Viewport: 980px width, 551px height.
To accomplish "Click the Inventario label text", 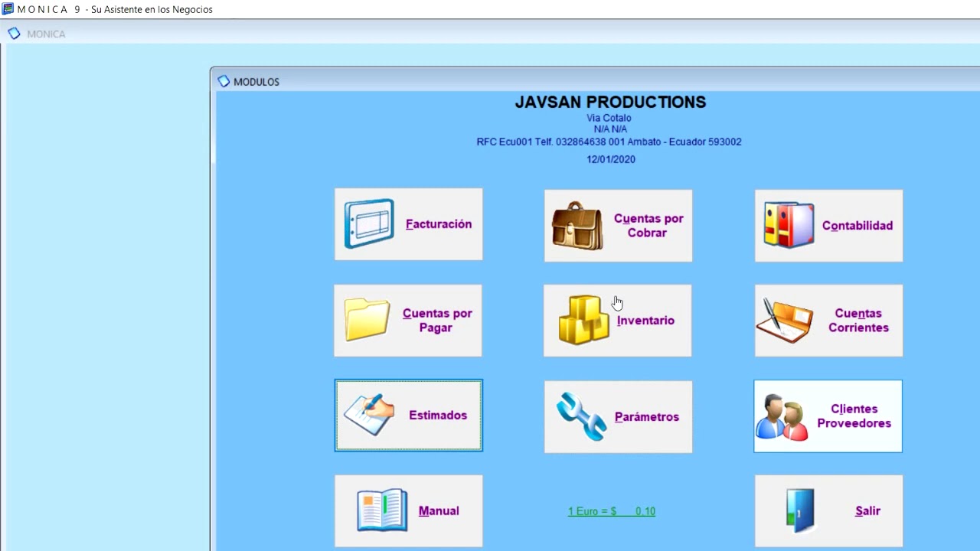I will pyautogui.click(x=645, y=321).
